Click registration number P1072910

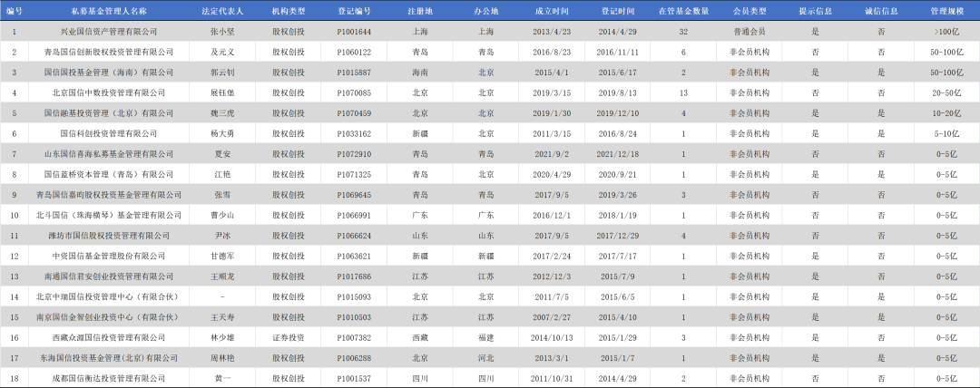click(x=354, y=154)
